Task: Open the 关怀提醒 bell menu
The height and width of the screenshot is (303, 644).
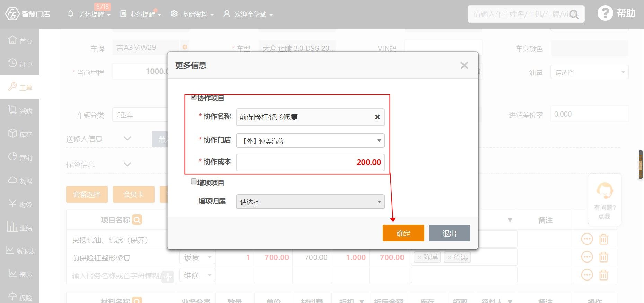Action: [89, 14]
